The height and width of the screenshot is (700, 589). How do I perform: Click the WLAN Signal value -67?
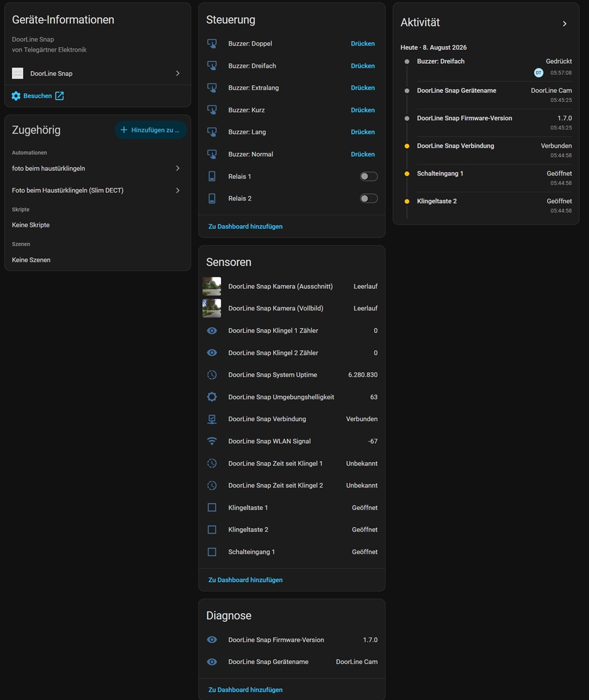click(x=373, y=441)
